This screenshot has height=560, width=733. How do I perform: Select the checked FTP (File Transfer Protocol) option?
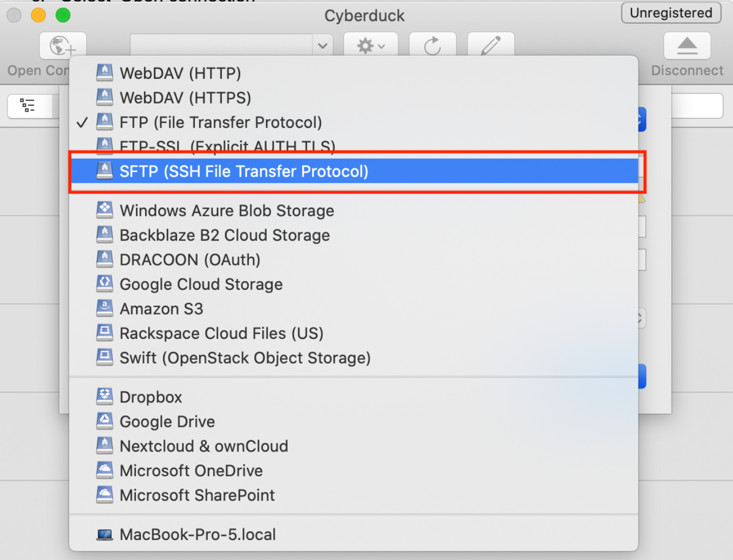[x=220, y=122]
